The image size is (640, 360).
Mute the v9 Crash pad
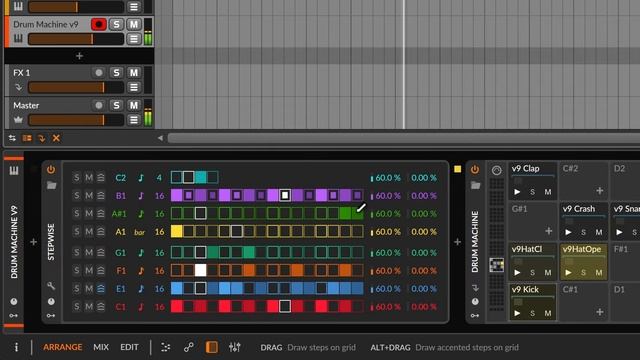[599, 232]
